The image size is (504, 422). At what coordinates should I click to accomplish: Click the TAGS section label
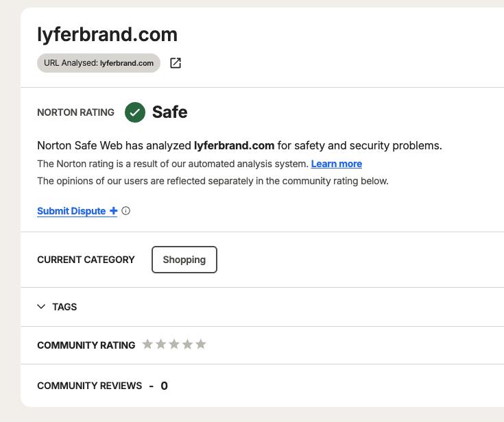[x=64, y=307]
